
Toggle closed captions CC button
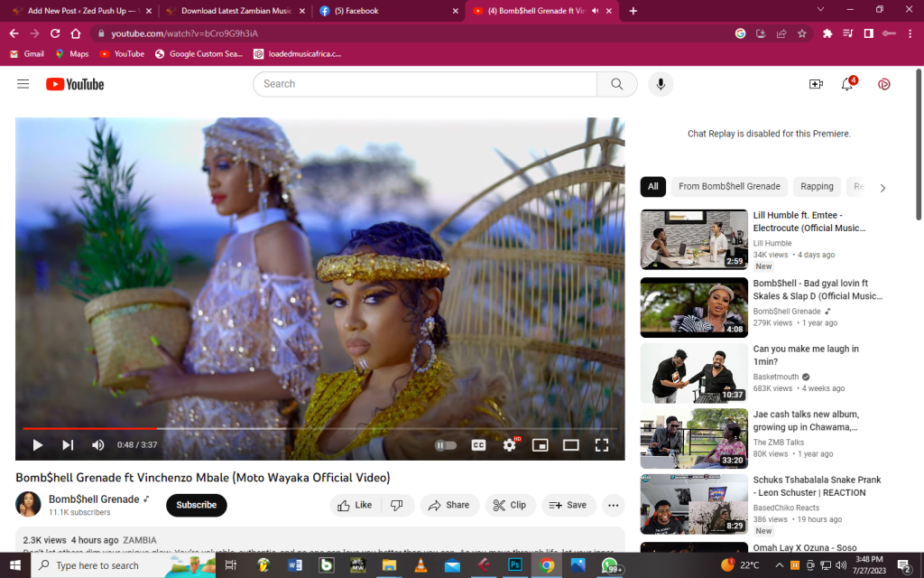[478, 444]
